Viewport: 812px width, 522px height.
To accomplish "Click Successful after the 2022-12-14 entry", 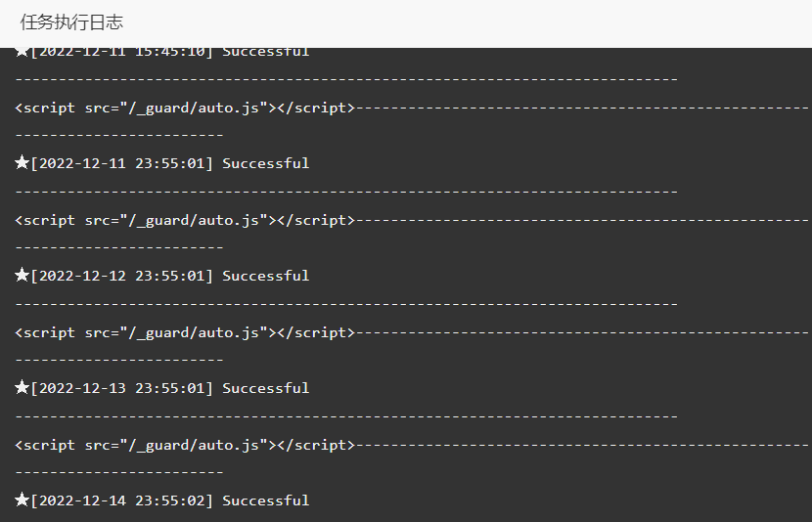I will click(266, 500).
